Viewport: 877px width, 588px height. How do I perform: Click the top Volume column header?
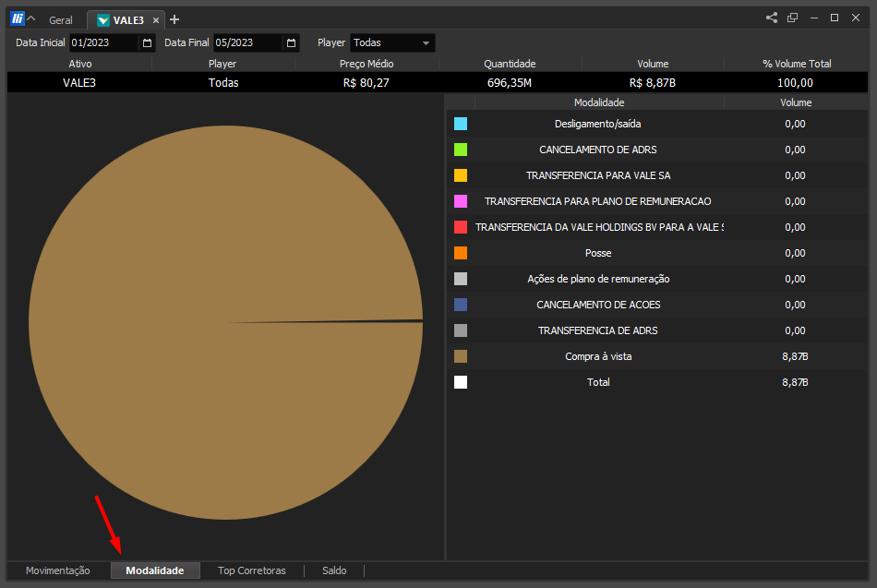pos(653,64)
